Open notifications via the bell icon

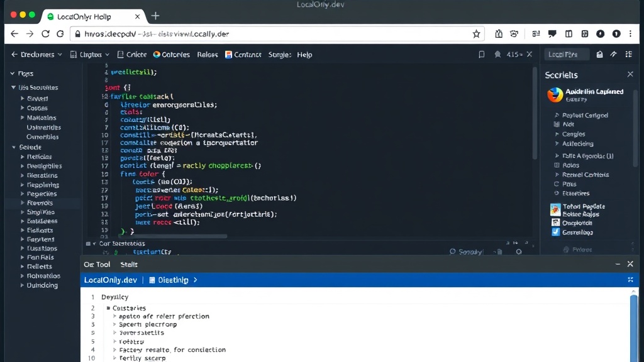click(497, 55)
